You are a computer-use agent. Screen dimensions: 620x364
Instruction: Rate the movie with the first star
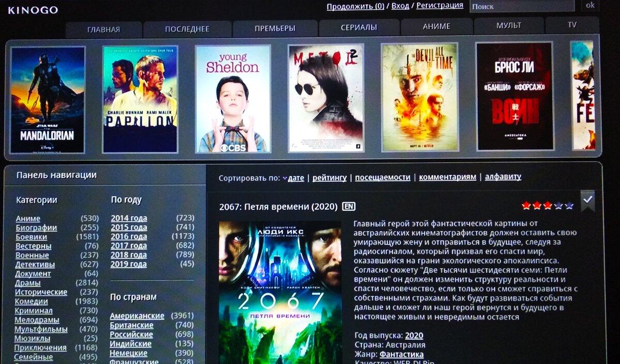click(x=526, y=205)
